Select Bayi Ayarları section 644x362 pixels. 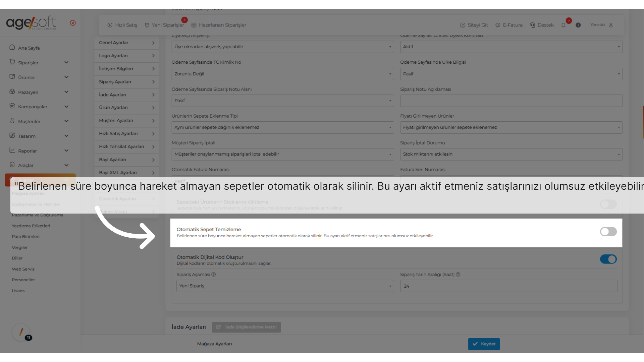[x=127, y=160]
